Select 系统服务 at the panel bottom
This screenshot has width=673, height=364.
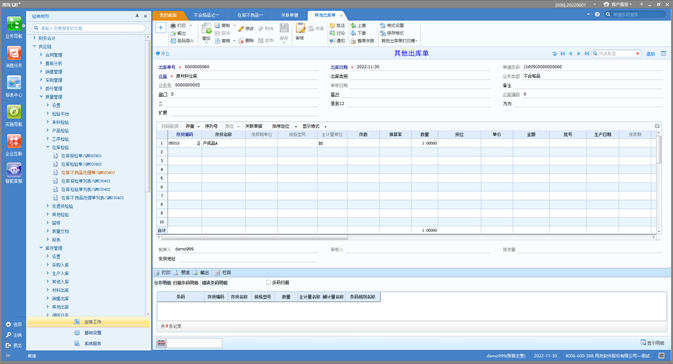tap(88, 343)
